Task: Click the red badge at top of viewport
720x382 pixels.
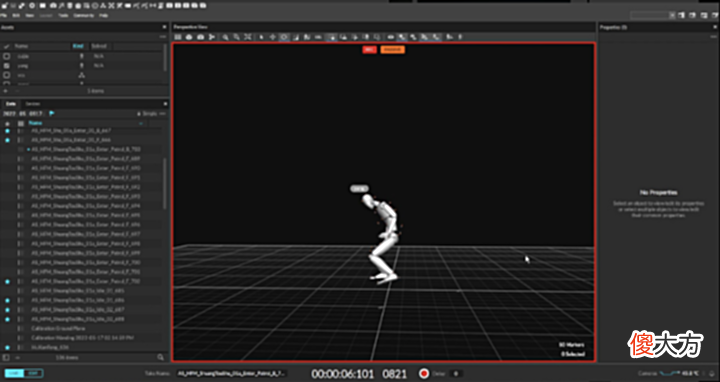Action: 369,49
